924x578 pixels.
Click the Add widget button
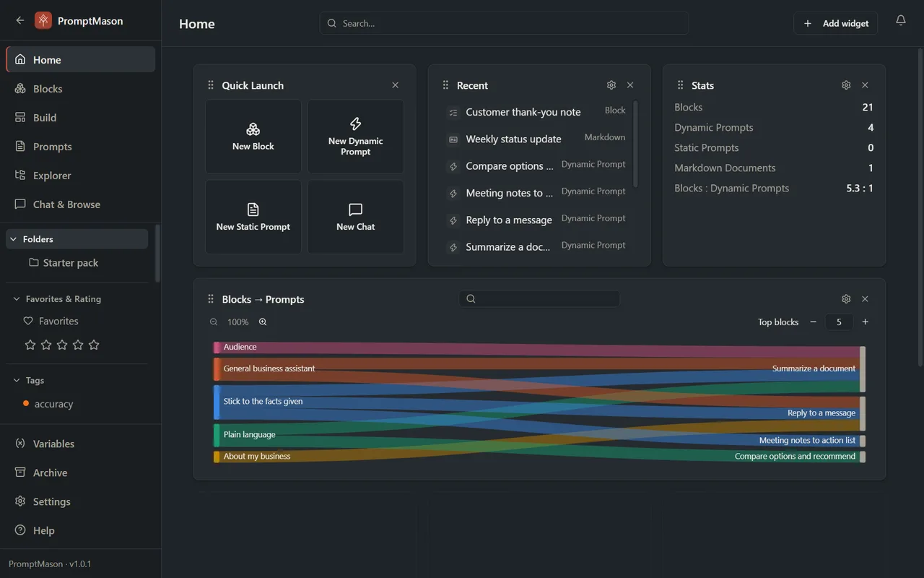coord(836,23)
